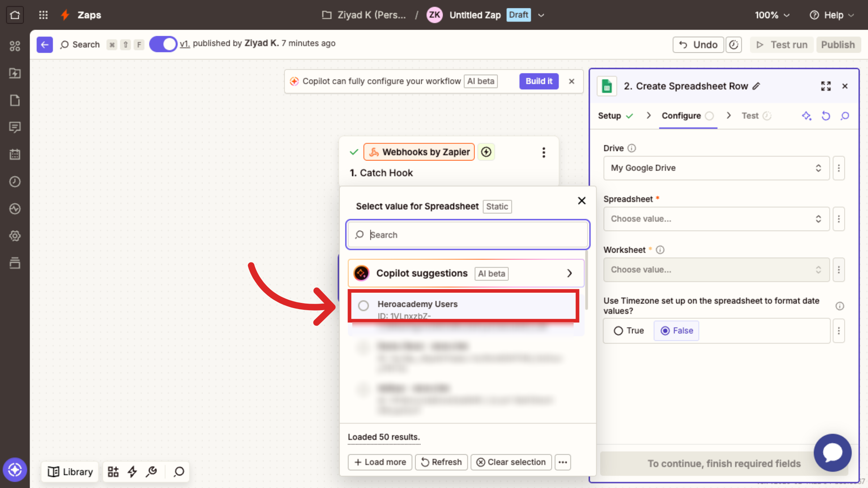Screen dimensions: 868x488
Task: Open the chat support bubble
Action: pos(833,453)
